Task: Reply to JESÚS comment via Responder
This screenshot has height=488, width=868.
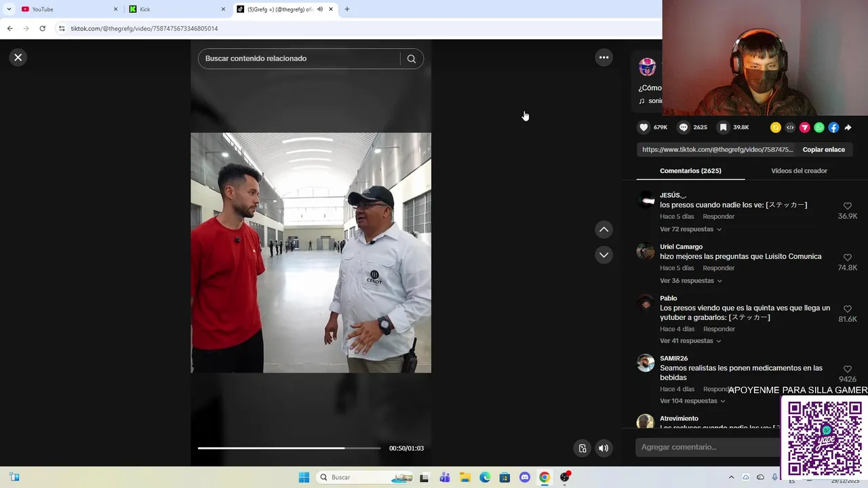Action: pos(718,217)
